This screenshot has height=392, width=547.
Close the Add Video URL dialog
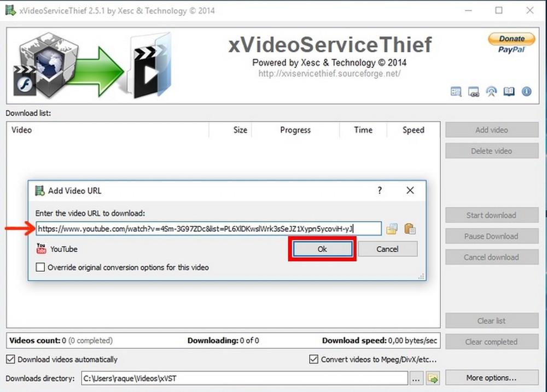pyautogui.click(x=410, y=190)
